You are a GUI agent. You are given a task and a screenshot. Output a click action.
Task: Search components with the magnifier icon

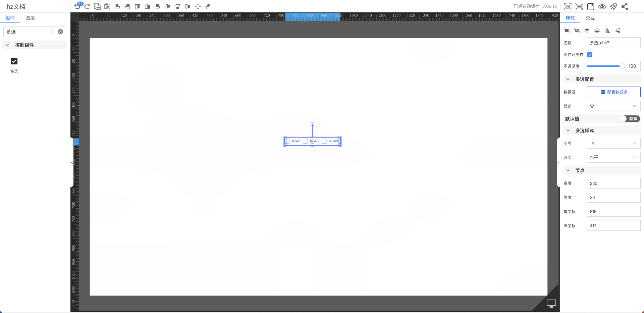coord(52,32)
